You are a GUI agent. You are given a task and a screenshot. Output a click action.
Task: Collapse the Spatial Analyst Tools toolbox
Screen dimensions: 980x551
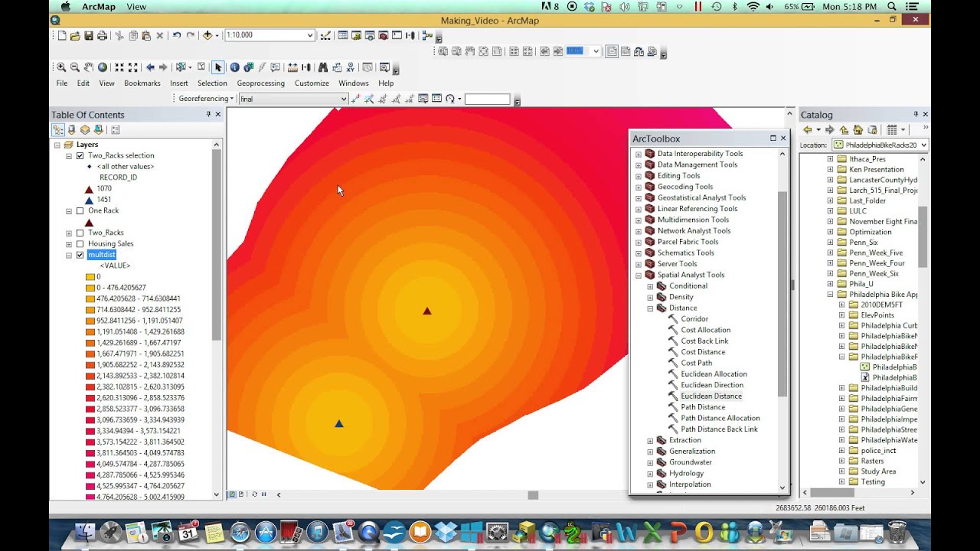[x=639, y=275]
